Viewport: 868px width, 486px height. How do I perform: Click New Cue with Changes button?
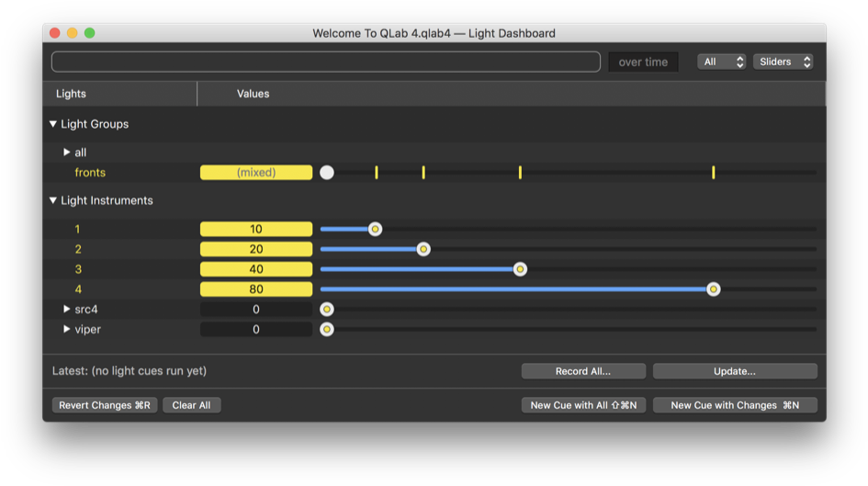coord(734,405)
